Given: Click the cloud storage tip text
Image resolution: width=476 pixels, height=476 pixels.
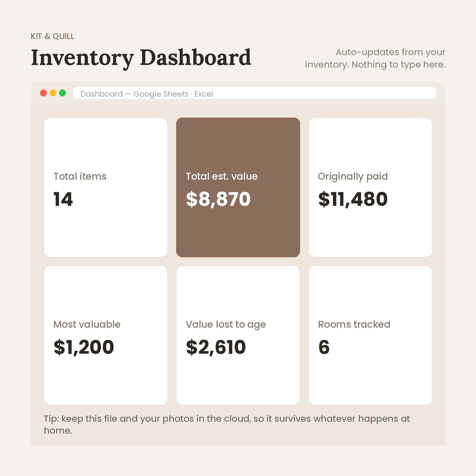Looking at the screenshot, I should coord(227,425).
